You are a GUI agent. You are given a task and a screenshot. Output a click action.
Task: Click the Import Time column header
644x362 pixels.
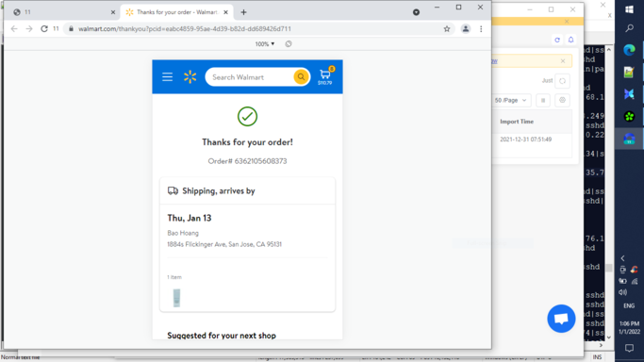pyautogui.click(x=517, y=122)
